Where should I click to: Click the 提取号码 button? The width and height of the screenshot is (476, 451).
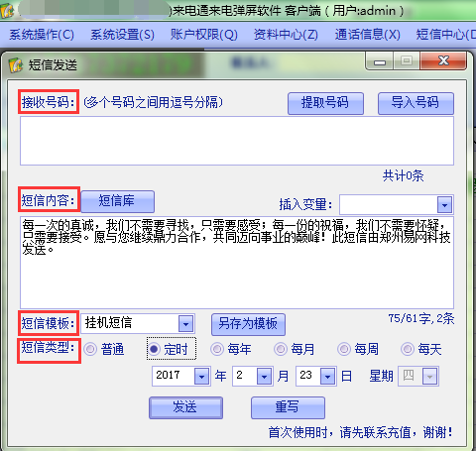(x=325, y=103)
